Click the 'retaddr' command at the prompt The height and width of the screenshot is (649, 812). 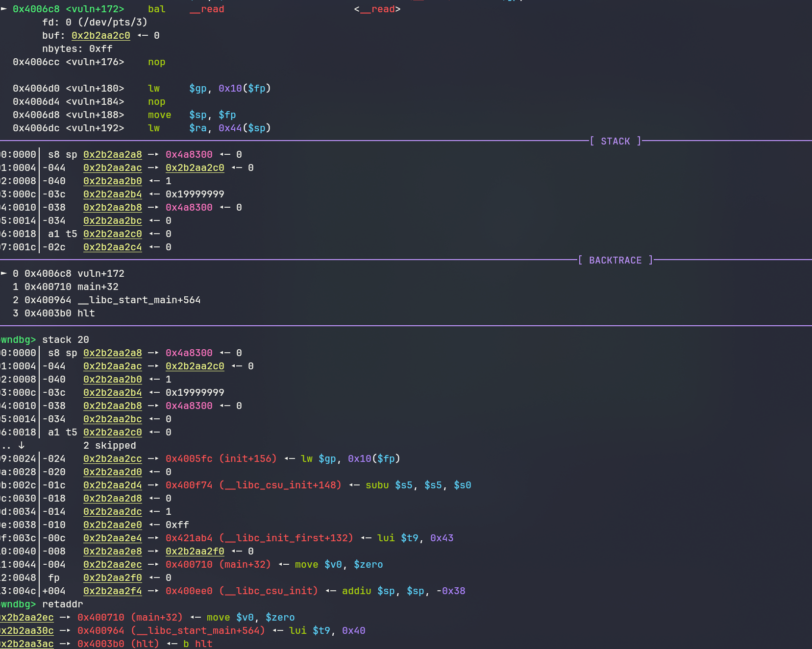(63, 604)
